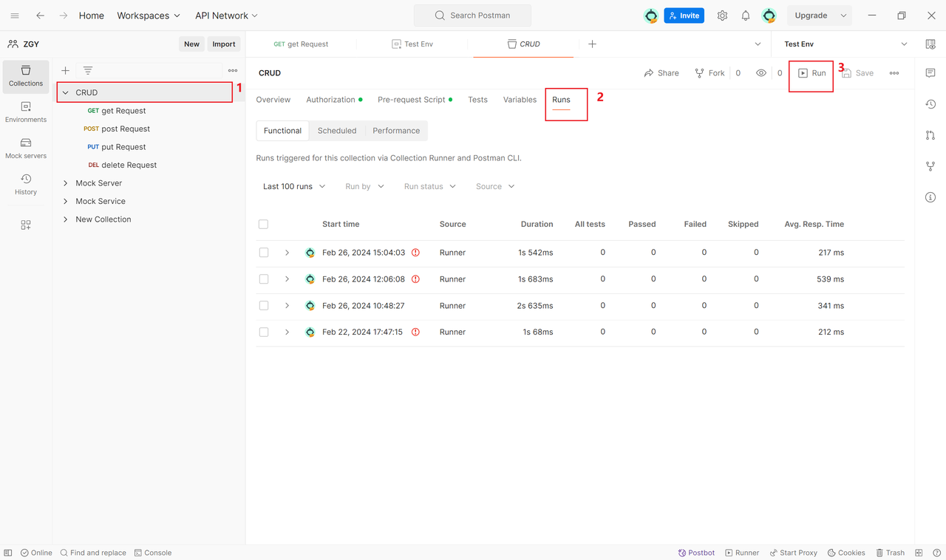
Task: Open the environment quick look icon
Action: (x=930, y=44)
